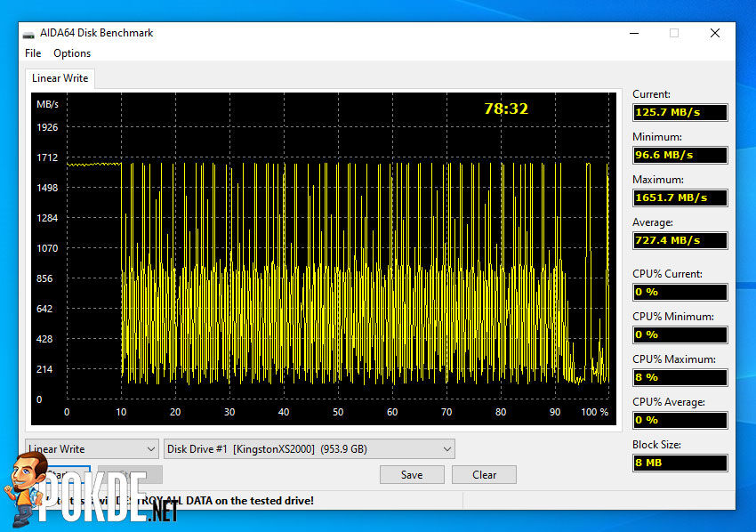756x532 pixels.
Task: Click the "CPU% Current:" label
Action: [x=667, y=273]
